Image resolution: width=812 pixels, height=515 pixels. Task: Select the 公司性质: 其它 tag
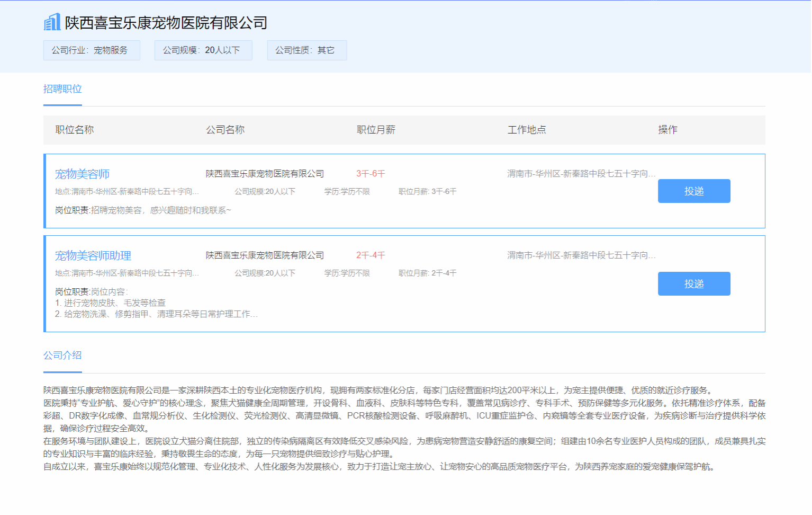[x=306, y=50]
